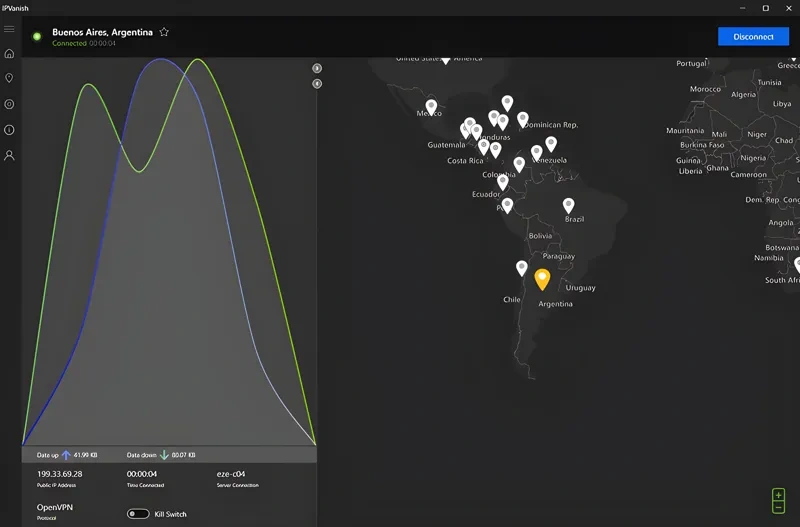The width and height of the screenshot is (800, 527).
Task: Favorite Buenos Aires with the star icon
Action: click(x=164, y=32)
